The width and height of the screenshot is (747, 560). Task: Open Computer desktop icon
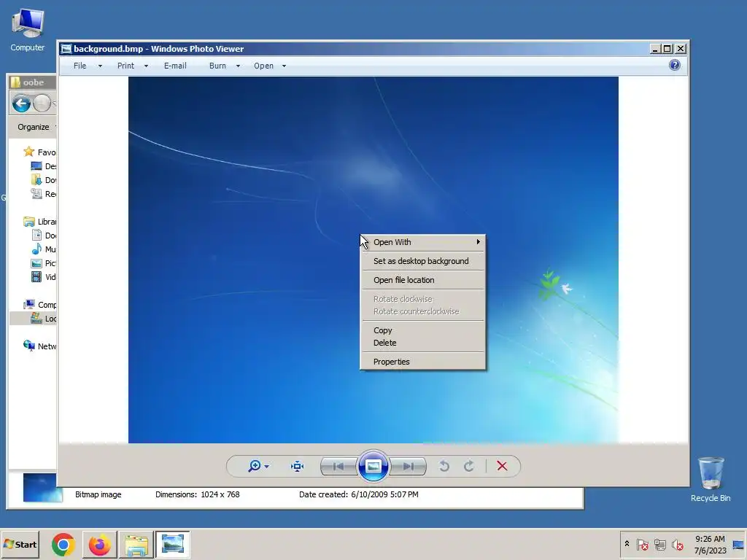(x=28, y=30)
